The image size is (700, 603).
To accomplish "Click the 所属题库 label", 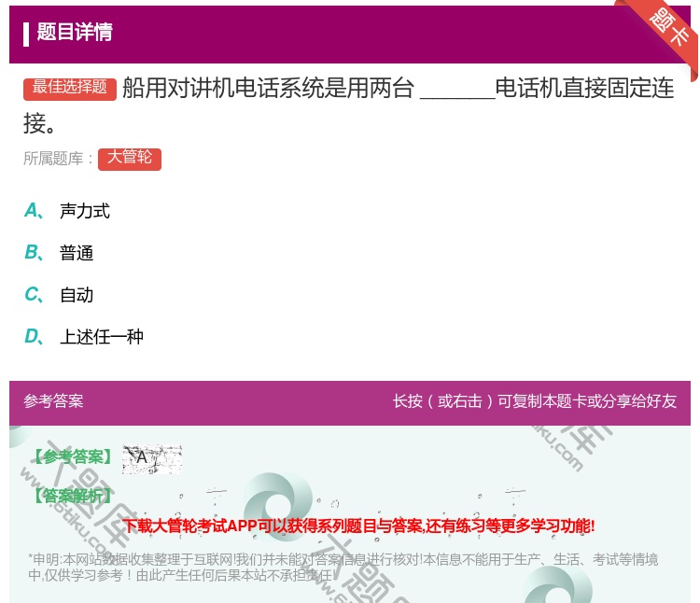I will tap(58, 159).
